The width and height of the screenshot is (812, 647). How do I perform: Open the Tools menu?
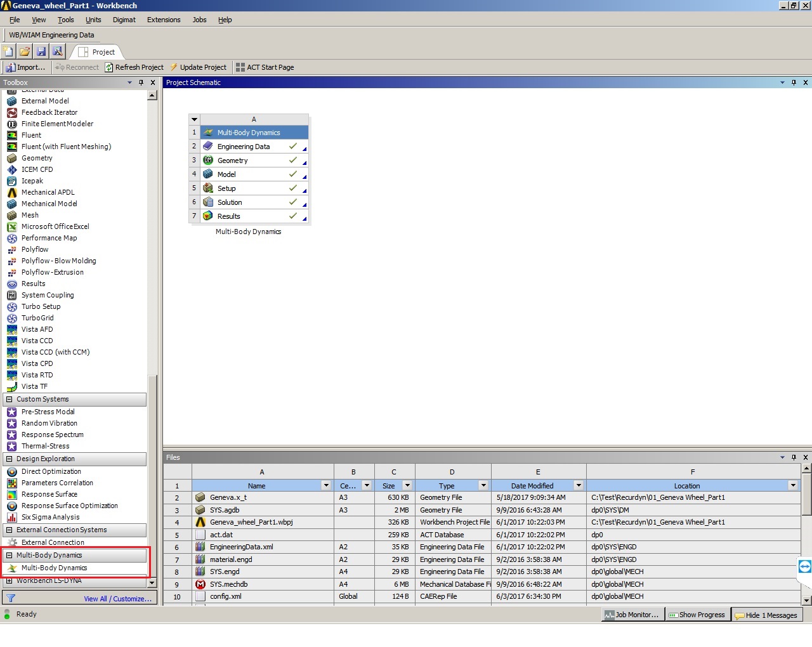pyautogui.click(x=66, y=20)
